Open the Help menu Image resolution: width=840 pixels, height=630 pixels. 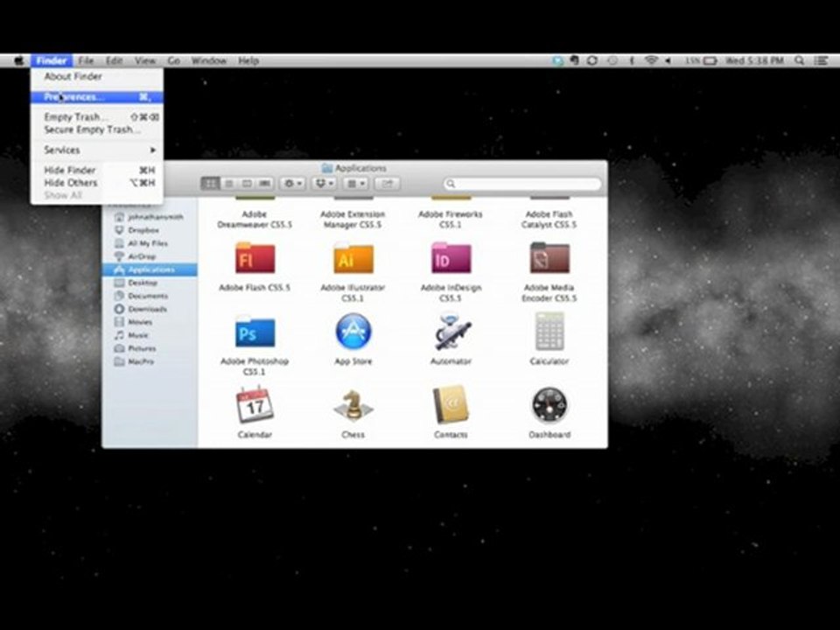point(248,60)
